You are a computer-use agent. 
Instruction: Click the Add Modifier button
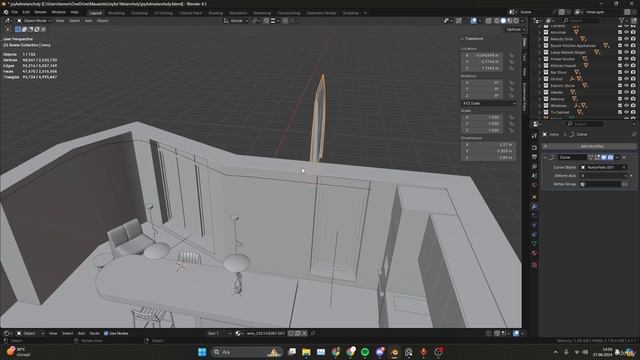589,146
